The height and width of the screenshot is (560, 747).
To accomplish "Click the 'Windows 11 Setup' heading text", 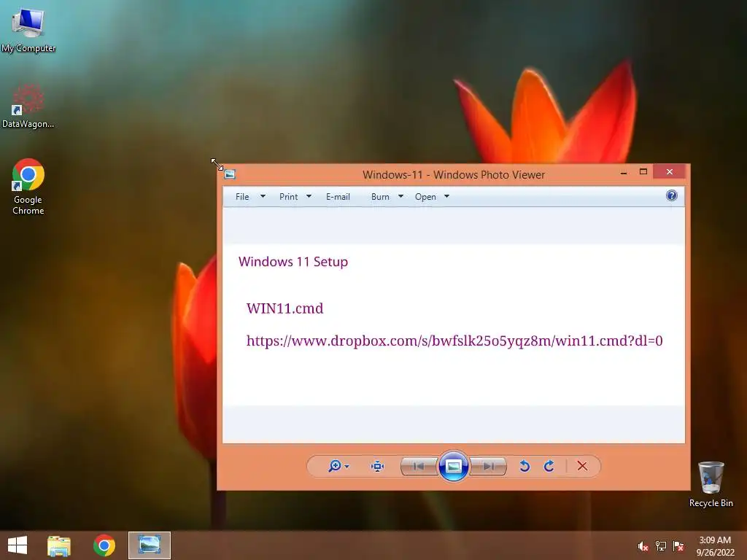I will [293, 262].
